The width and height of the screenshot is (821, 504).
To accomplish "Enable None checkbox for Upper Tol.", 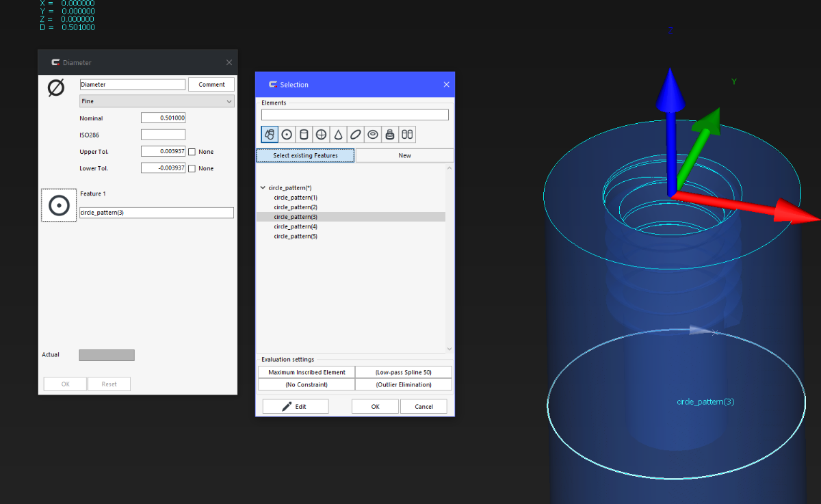I will [192, 152].
